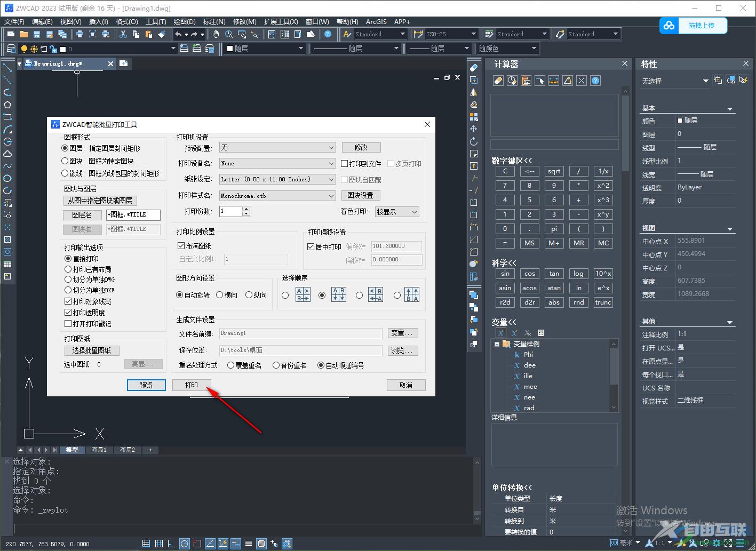Switch to the 布局1 layout tab
Screen dimensions: 756x551
point(99,450)
